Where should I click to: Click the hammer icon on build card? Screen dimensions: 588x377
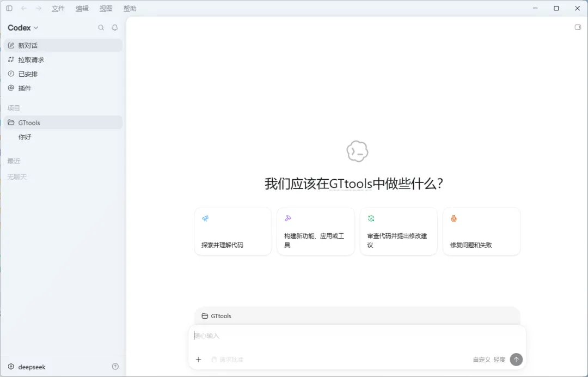click(x=288, y=218)
